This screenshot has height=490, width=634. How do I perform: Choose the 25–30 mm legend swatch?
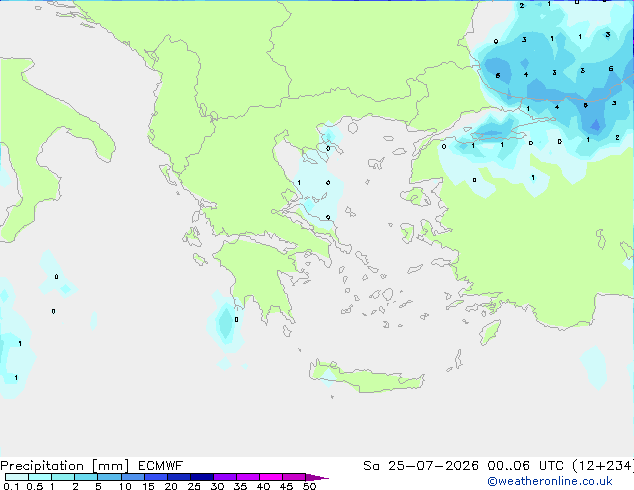pos(201,477)
